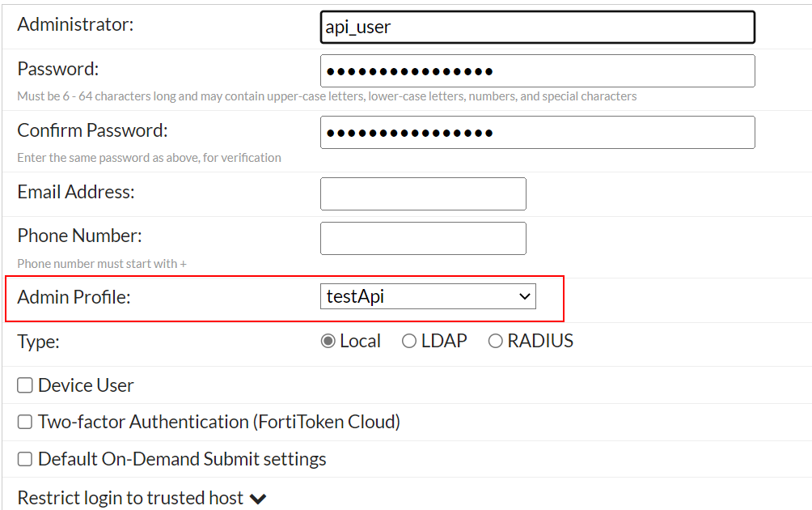Choose the LDAP radio button
Image resolution: width=812 pixels, height=510 pixels.
[x=409, y=342]
